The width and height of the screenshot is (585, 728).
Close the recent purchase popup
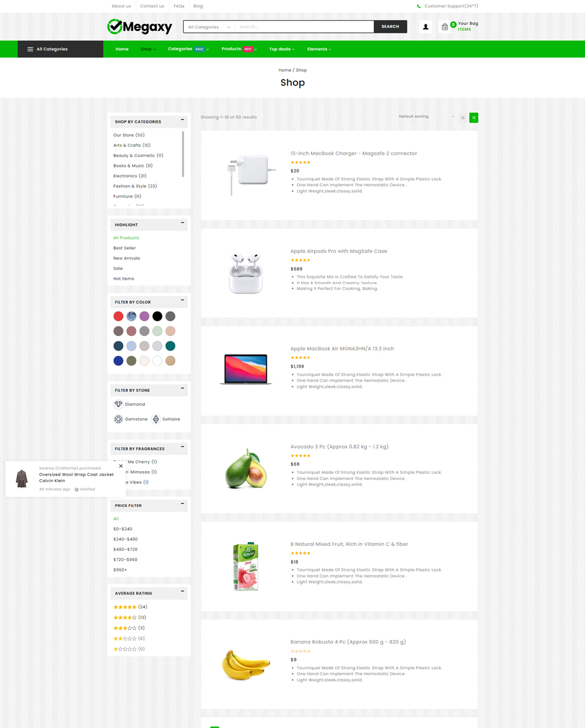click(x=121, y=466)
